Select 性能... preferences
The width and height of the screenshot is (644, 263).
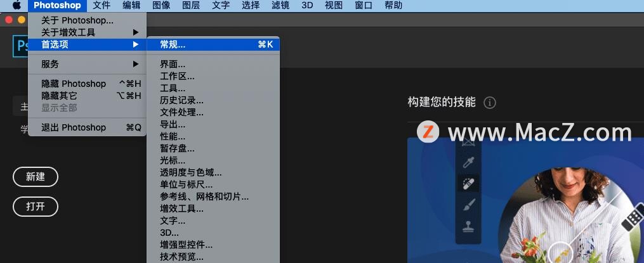213,136
